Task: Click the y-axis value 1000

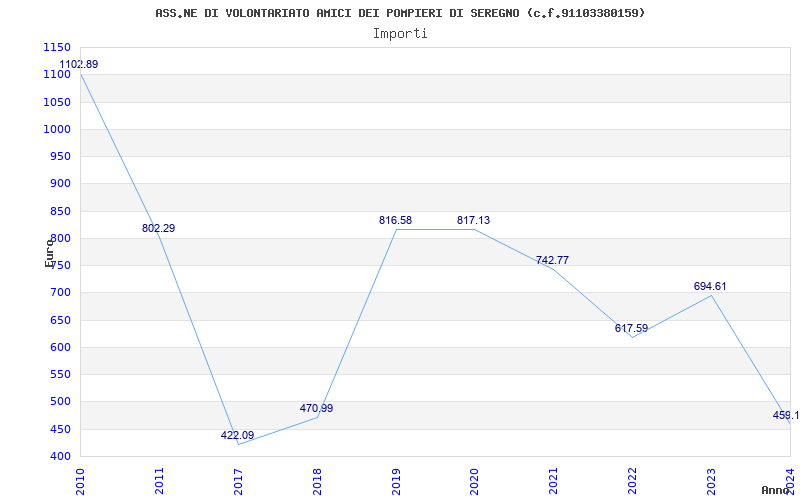Action: pos(57,129)
